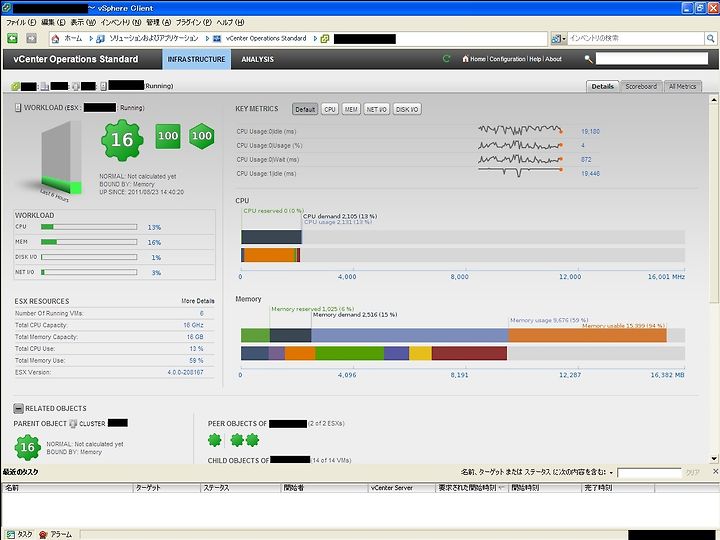Open the recent tasks filter dropdown arrow
This screenshot has height=540, width=720.
(611, 472)
